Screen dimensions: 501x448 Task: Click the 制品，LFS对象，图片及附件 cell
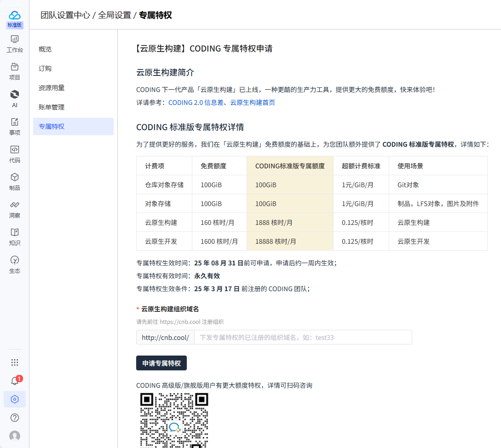tap(438, 204)
